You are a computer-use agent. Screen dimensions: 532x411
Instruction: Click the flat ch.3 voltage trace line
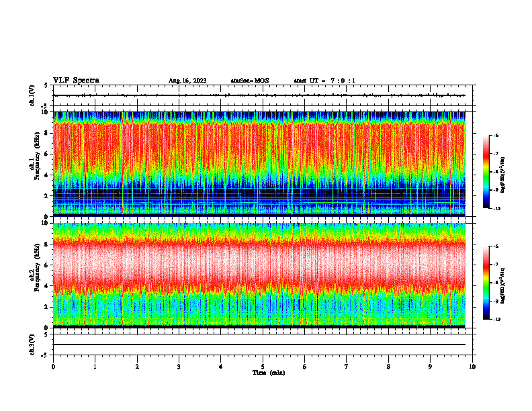[x=259, y=345]
